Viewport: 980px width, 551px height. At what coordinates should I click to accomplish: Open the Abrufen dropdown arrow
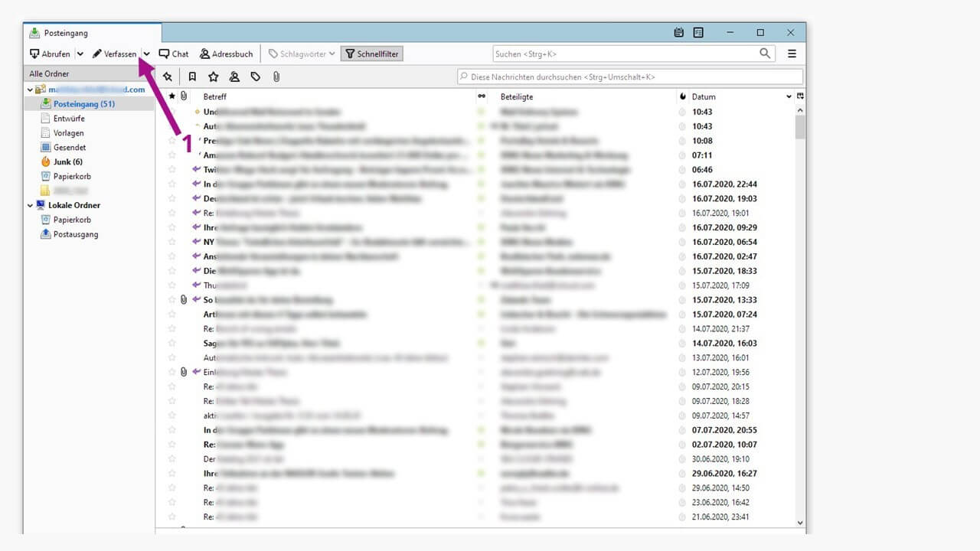click(80, 54)
